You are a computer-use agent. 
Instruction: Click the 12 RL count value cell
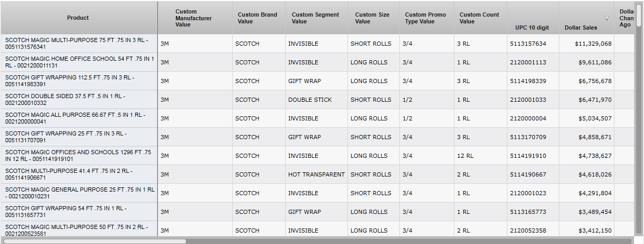pyautogui.click(x=465, y=156)
